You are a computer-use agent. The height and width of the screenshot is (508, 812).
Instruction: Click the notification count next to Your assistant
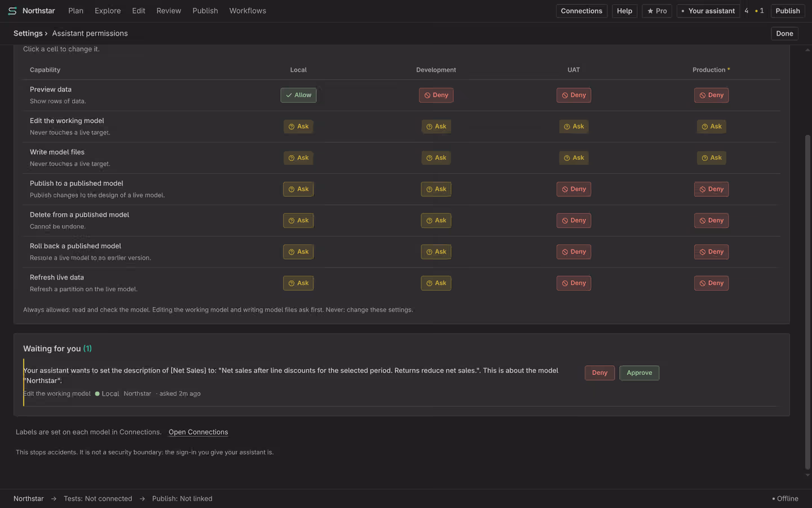click(754, 11)
